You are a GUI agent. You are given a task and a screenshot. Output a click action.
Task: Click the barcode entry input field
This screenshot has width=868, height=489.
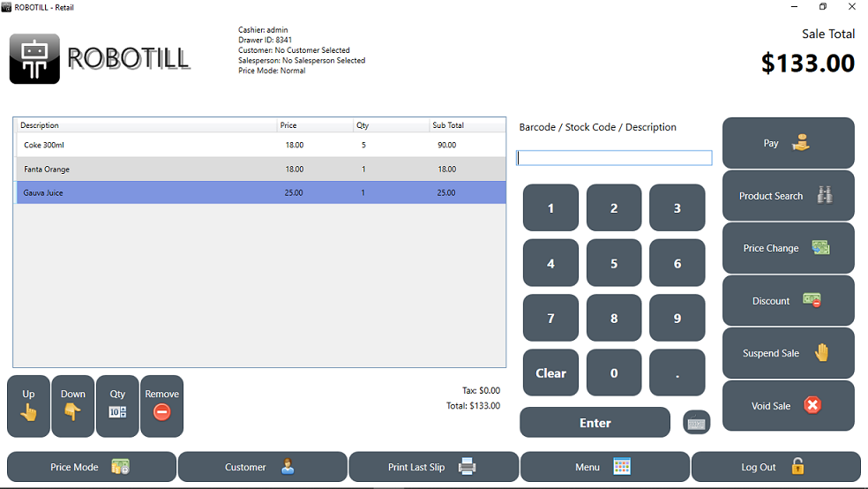point(614,158)
